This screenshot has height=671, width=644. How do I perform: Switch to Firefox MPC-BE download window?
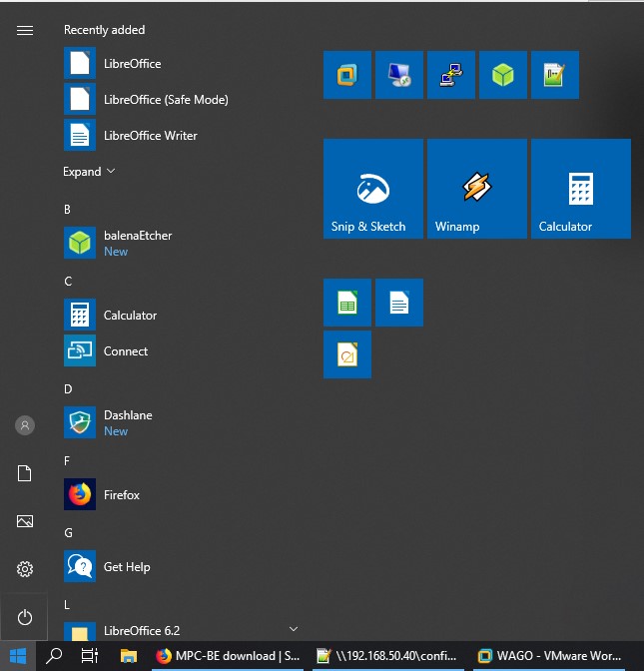pyautogui.click(x=228, y=656)
